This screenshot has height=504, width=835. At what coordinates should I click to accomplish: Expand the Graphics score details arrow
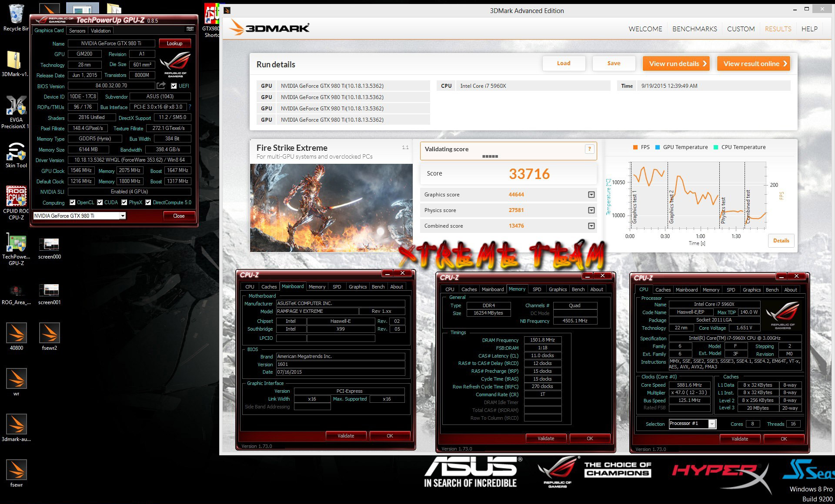pos(591,195)
